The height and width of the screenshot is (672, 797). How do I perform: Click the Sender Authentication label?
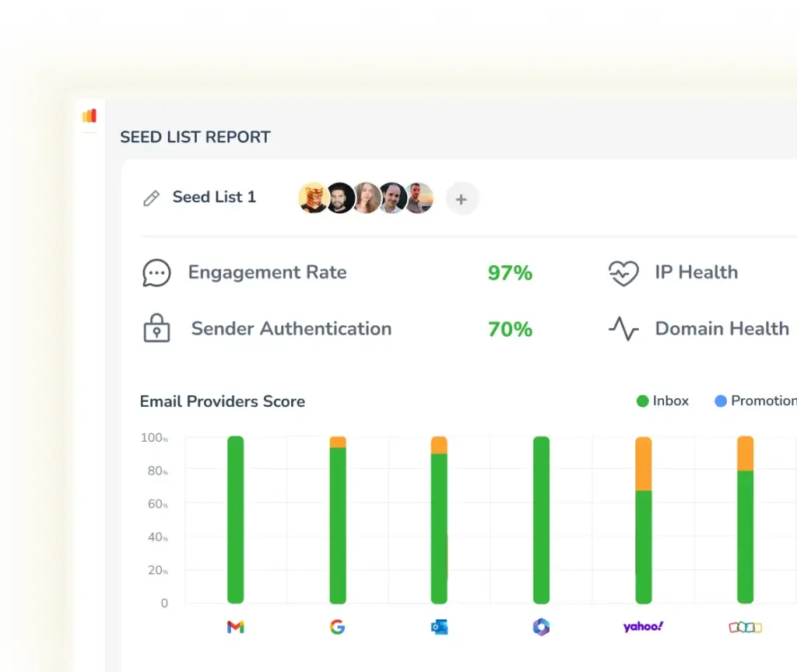pos(291,329)
